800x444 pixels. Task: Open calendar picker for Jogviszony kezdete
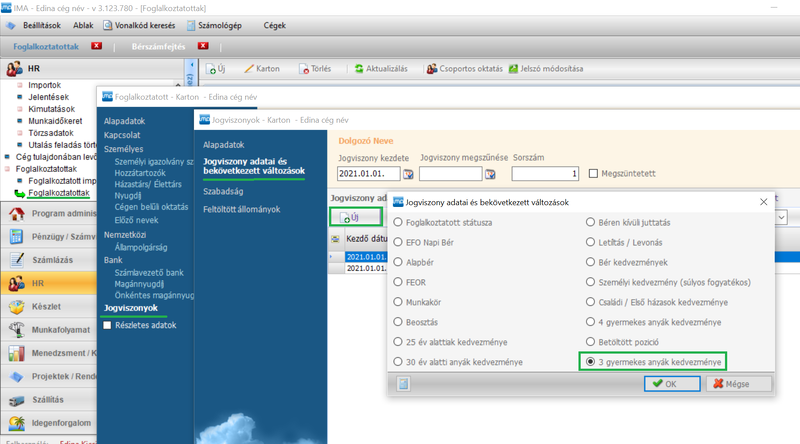[408, 174]
